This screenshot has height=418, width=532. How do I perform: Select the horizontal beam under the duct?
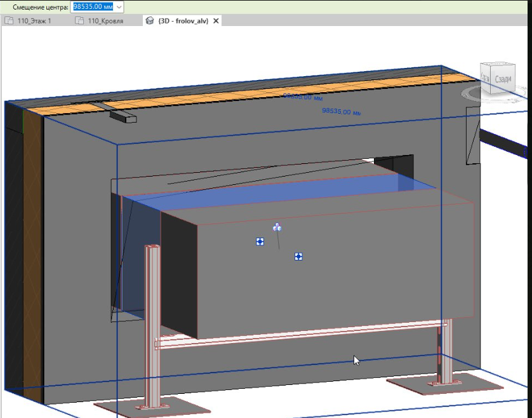point(300,335)
